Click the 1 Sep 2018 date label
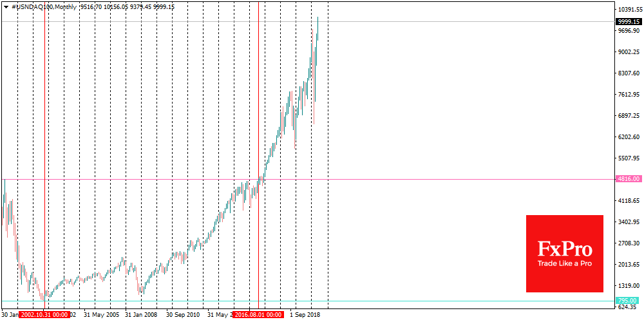 click(x=304, y=315)
